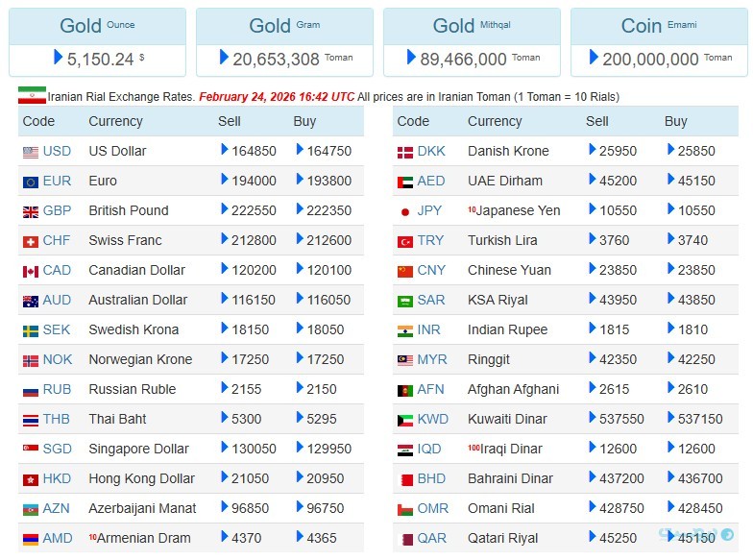Screen dimensions: 753x560
Task: Click the Turkish flag next to TRY
Action: click(x=405, y=241)
